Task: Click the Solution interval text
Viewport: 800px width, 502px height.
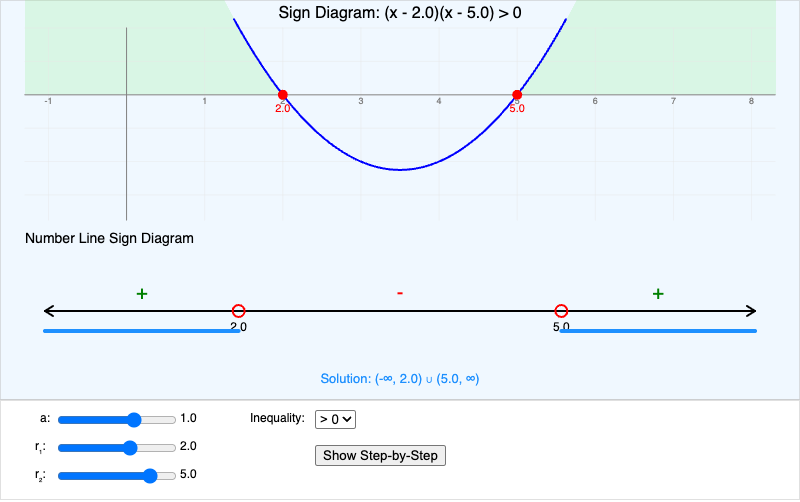Action: tap(399, 379)
